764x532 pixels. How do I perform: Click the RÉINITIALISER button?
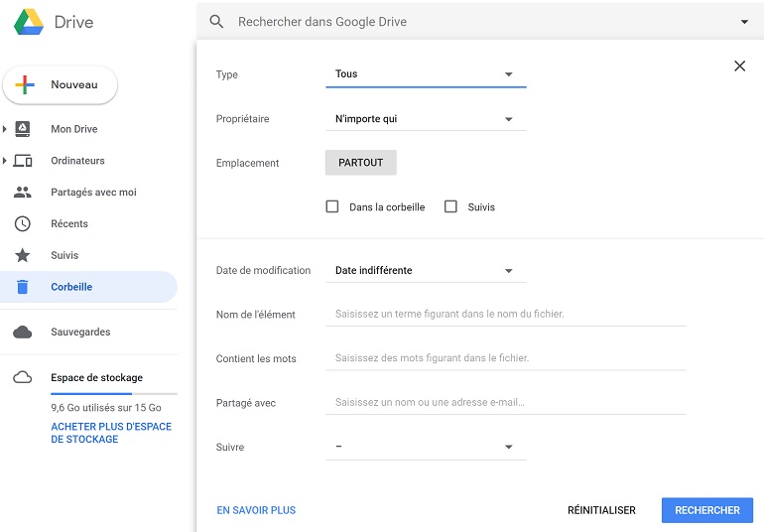click(x=601, y=510)
